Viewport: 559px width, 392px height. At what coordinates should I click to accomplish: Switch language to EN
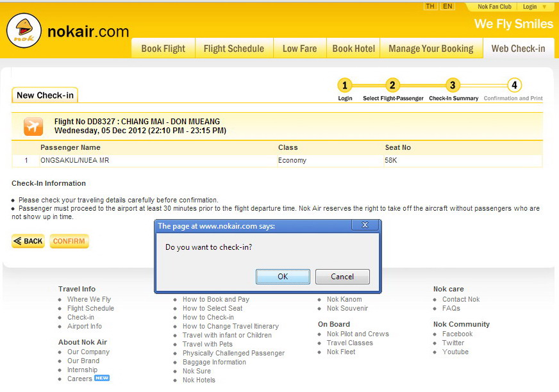click(x=447, y=6)
